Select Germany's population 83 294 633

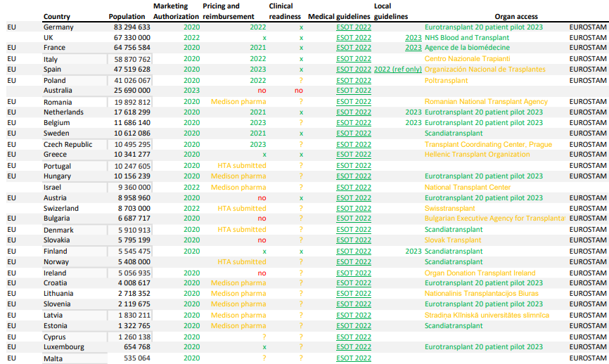click(x=132, y=27)
